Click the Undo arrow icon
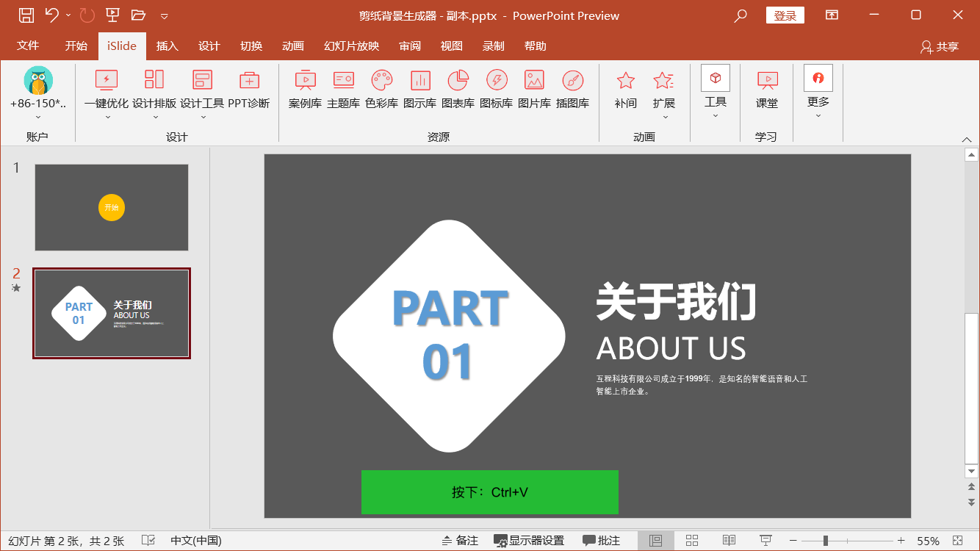 coord(51,15)
